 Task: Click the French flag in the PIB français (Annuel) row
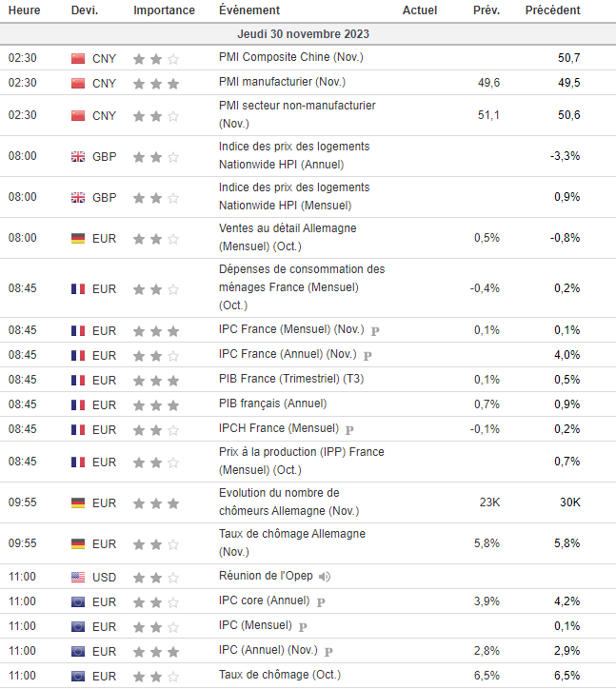(78, 405)
